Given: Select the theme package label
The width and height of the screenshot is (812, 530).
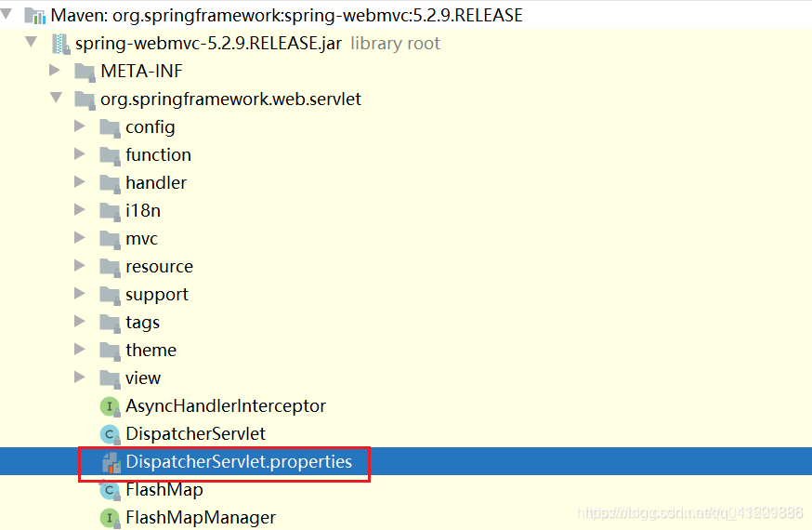Looking at the screenshot, I should [x=151, y=351].
